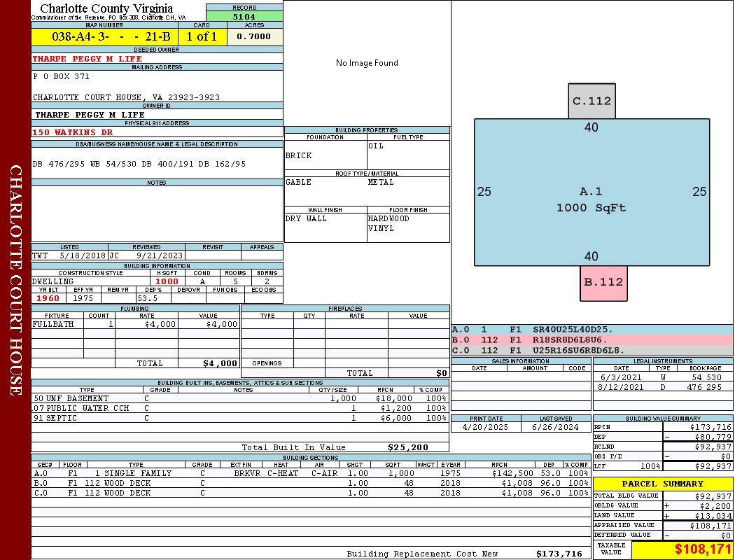Click the 6/3/2021 legal instrument entry
The image size is (735, 560).
[663, 377]
